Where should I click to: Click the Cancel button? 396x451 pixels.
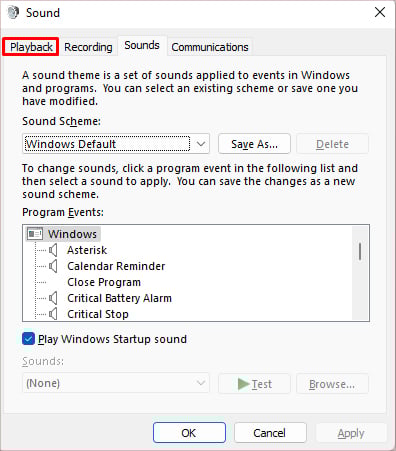pos(270,433)
